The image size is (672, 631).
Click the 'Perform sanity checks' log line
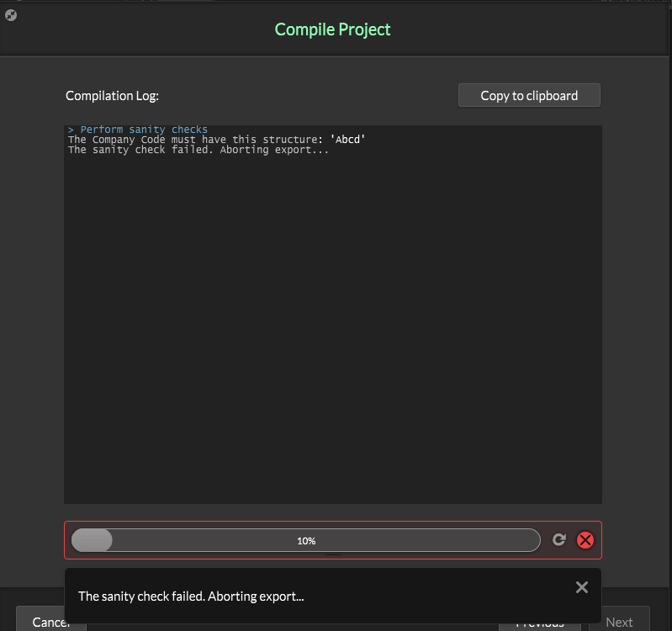[x=143, y=130]
